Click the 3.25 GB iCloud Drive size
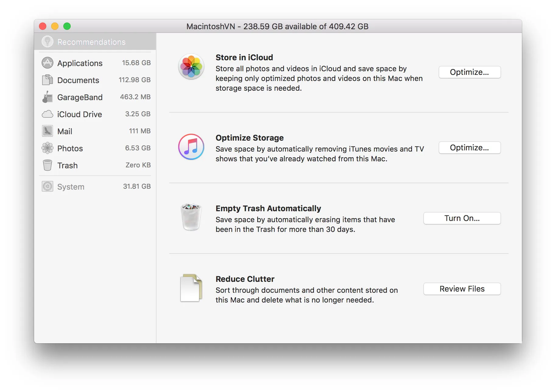 point(138,114)
